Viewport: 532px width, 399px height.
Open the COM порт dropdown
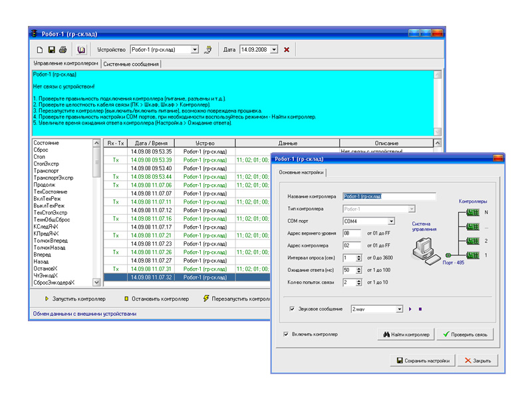pyautogui.click(x=391, y=221)
